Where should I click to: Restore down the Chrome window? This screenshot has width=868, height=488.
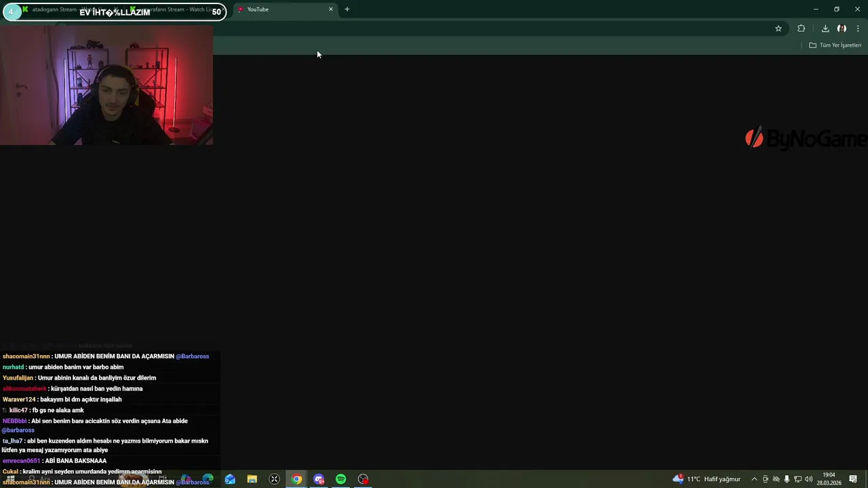[x=837, y=9]
